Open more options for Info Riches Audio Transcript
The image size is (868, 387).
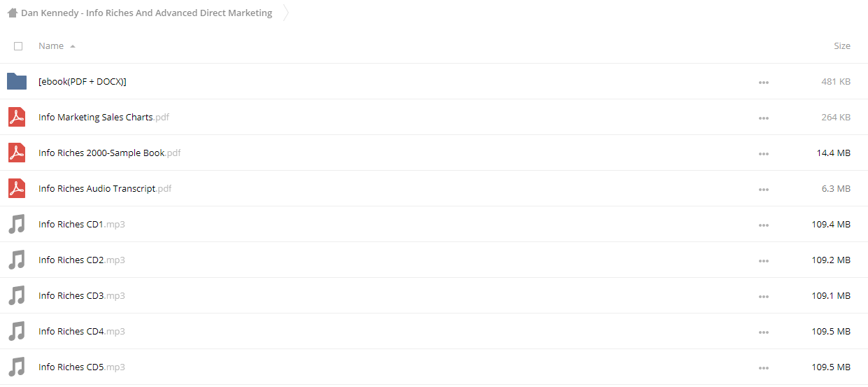(763, 189)
